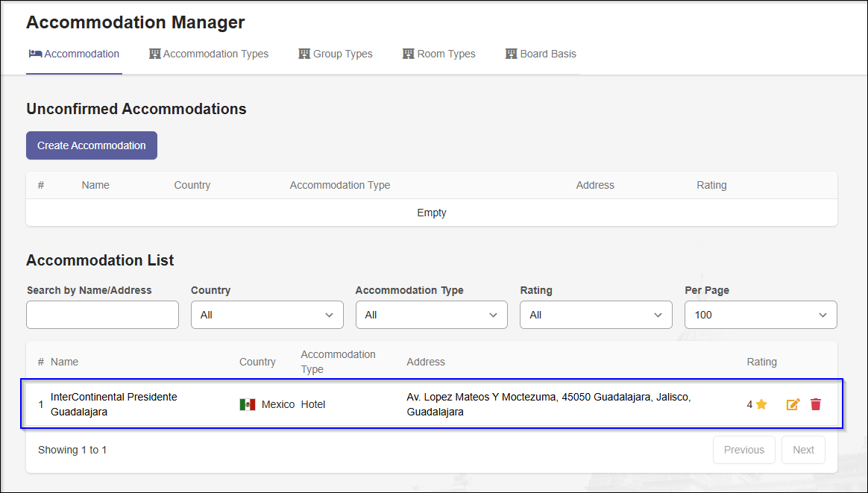Click the Mexico flag icon
The width and height of the screenshot is (868, 493).
tap(248, 404)
